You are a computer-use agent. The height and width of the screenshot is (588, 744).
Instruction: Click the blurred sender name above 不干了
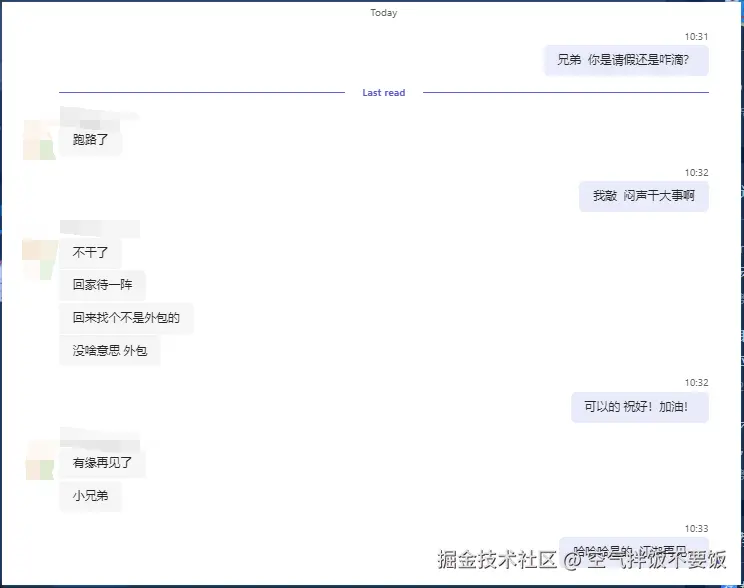[99, 229]
